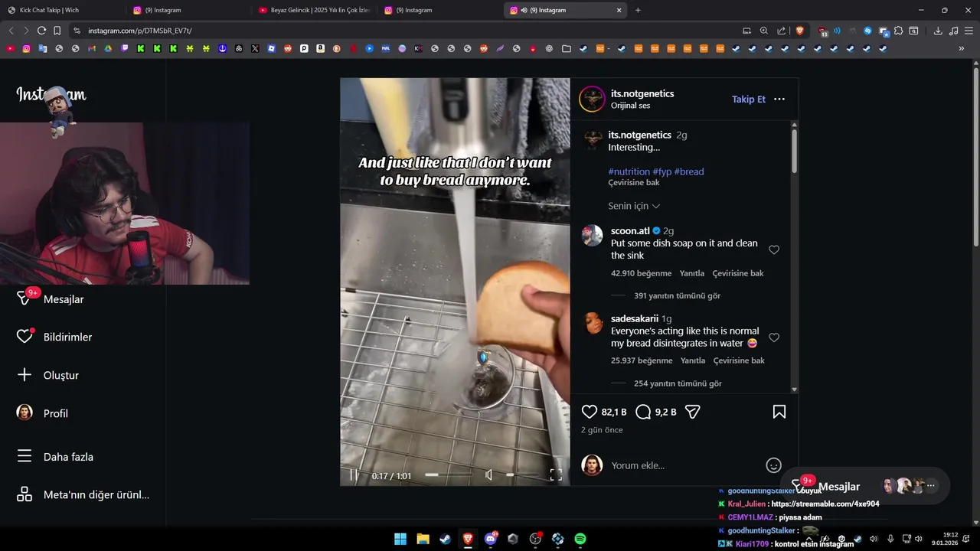Reply to scoon.atl's comment with Yanıtla

point(692,273)
